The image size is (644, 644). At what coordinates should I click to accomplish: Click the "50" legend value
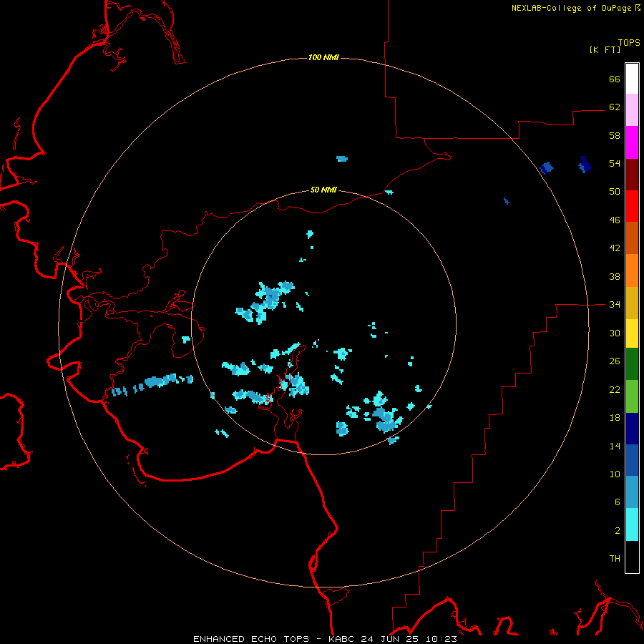click(x=615, y=192)
